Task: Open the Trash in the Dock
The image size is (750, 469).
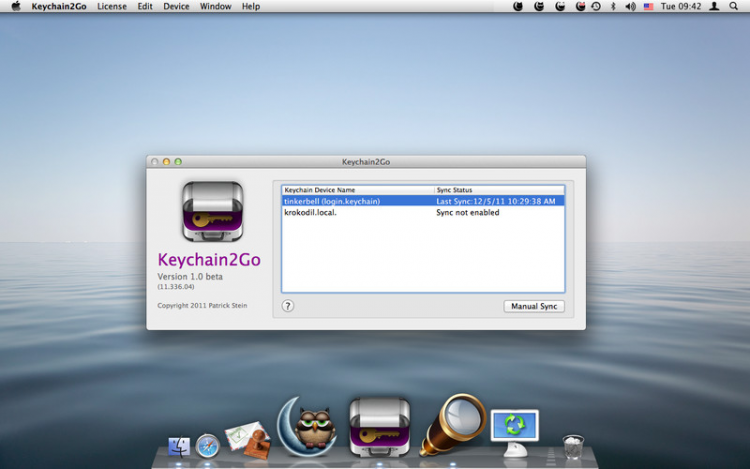Action: [x=573, y=447]
